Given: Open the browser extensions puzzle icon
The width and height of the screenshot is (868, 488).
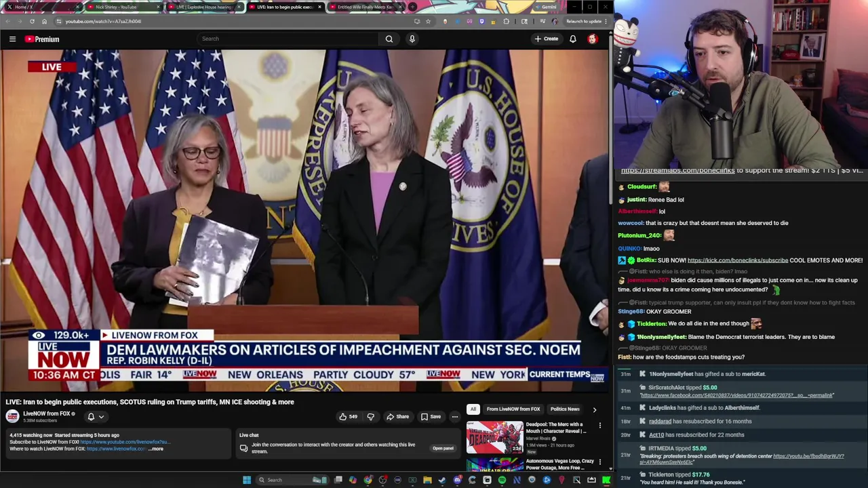Looking at the screenshot, I should pyautogui.click(x=507, y=21).
